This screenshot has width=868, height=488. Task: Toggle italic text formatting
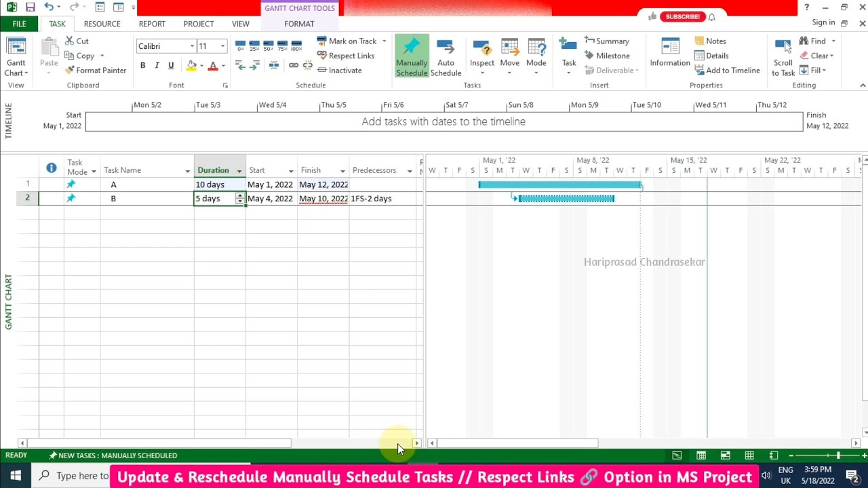(x=157, y=65)
